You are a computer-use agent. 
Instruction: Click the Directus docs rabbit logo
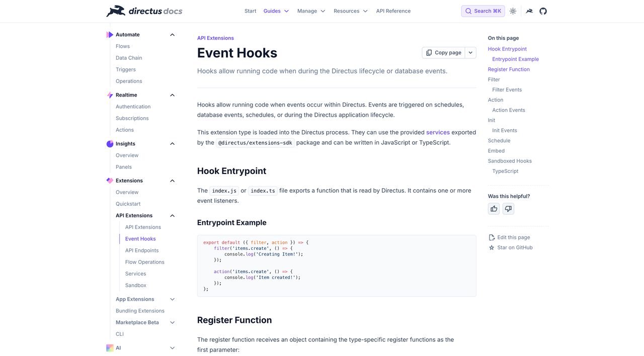(x=116, y=11)
